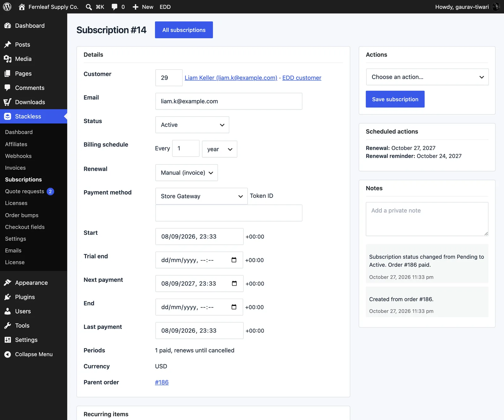Click the Dashboard gauge icon in sidebar
504x420 pixels.
tap(8, 26)
